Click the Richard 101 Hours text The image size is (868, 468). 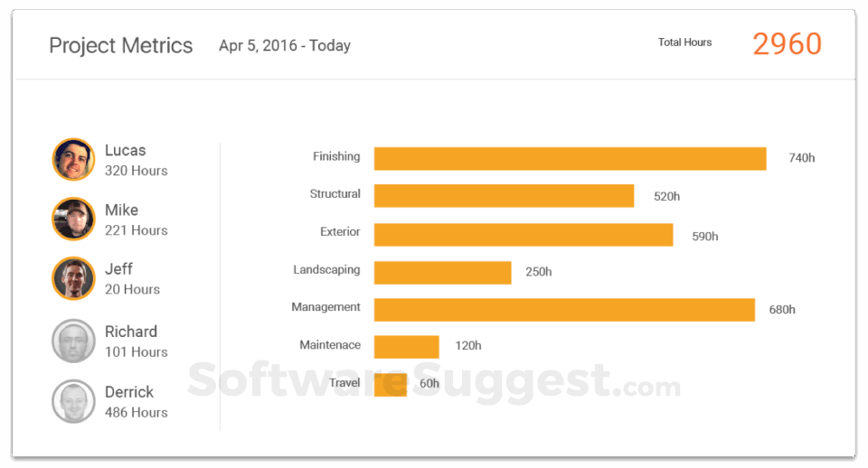tap(137, 342)
